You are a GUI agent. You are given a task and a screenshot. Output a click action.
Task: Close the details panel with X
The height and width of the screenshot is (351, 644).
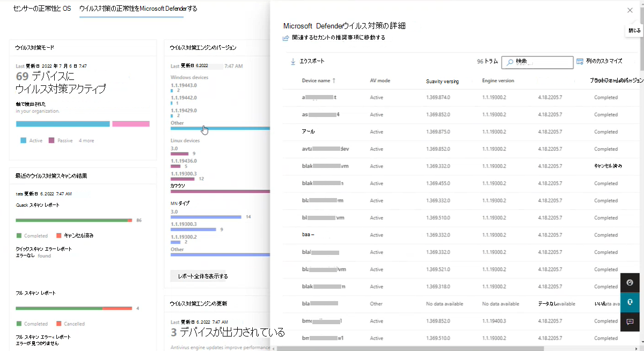coord(630,10)
